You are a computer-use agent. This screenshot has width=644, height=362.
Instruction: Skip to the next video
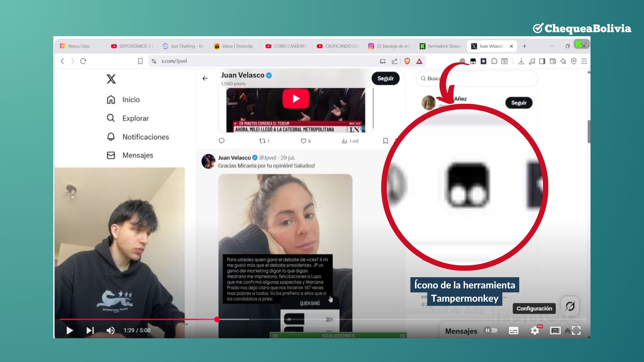point(90,331)
